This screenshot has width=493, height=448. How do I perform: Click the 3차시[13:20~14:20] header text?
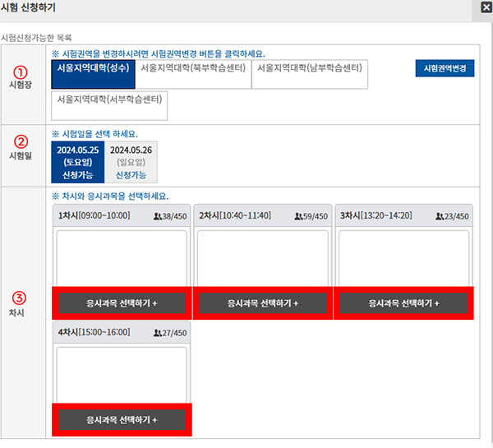pyautogui.click(x=376, y=215)
